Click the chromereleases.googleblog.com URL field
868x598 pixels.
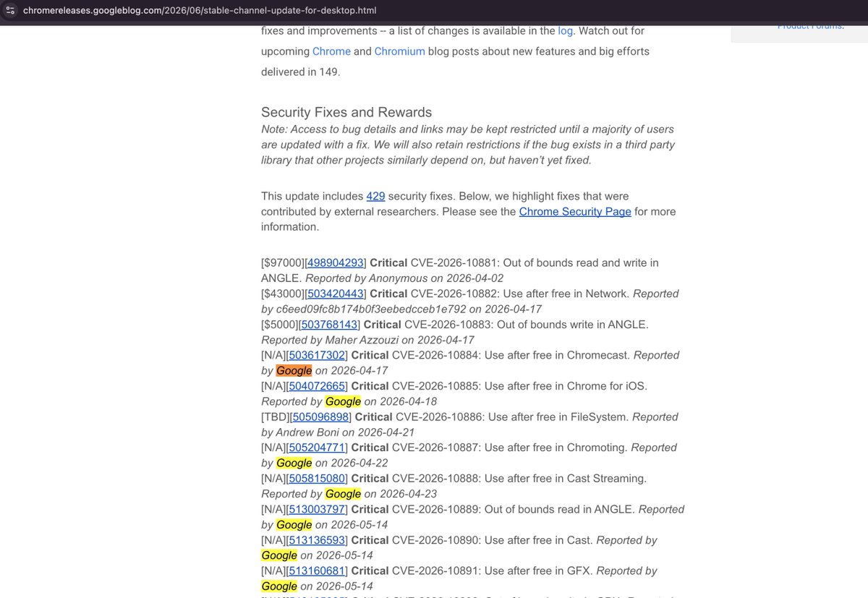199,11
